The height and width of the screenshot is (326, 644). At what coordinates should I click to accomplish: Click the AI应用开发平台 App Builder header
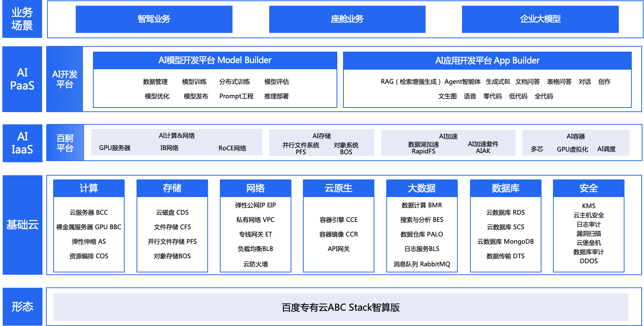pos(487,61)
